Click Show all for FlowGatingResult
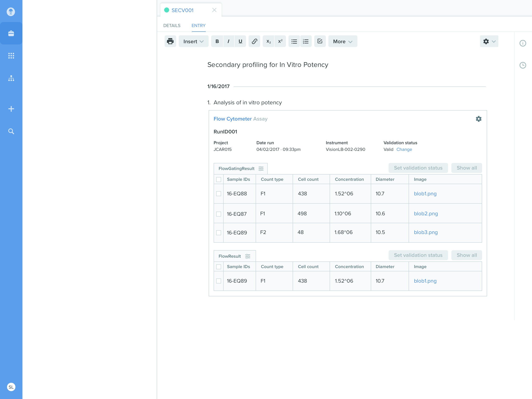 coord(467,168)
